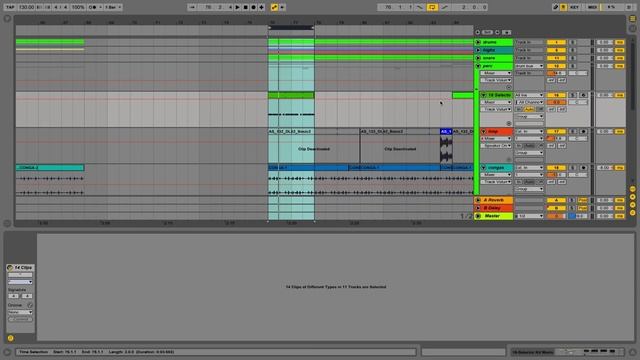Unfold the hights track

point(478,50)
